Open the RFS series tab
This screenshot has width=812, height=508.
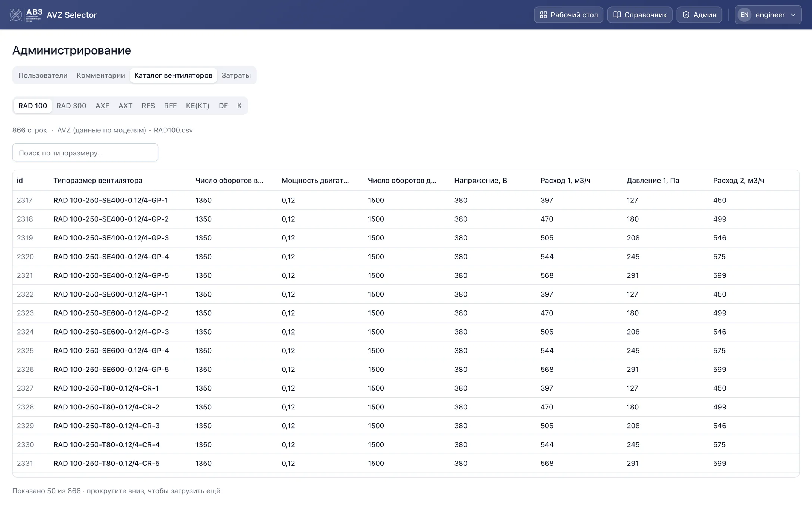pyautogui.click(x=148, y=106)
